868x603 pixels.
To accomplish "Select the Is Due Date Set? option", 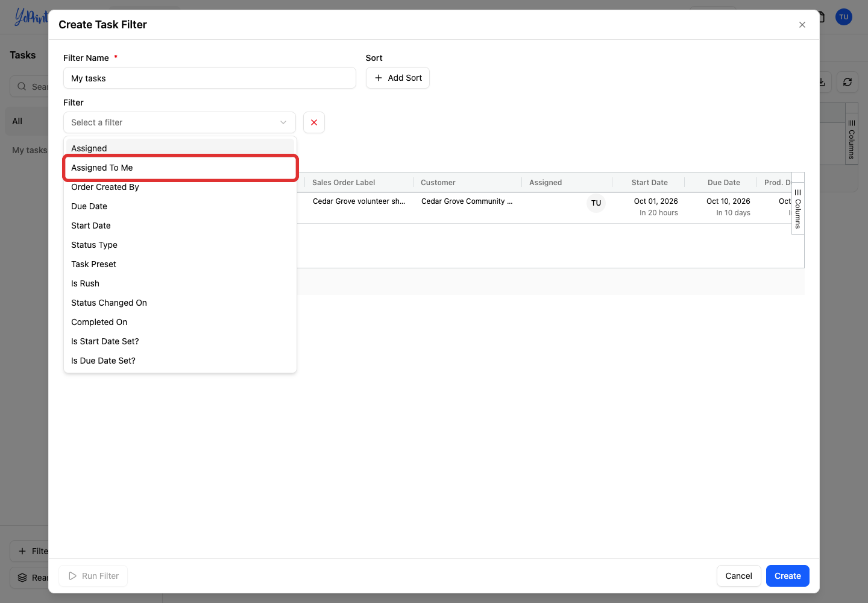I will click(x=180, y=361).
